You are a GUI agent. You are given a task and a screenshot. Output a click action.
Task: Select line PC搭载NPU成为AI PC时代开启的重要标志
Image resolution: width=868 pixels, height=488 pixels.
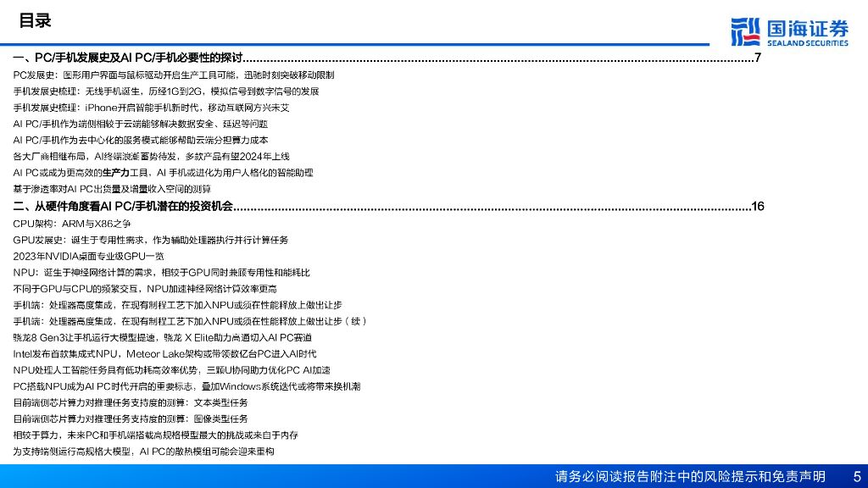tap(186, 386)
